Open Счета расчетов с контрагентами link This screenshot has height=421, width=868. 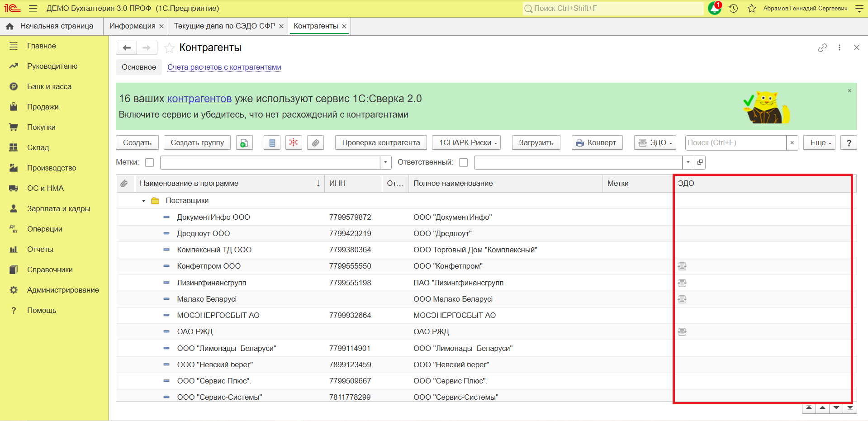[224, 67]
